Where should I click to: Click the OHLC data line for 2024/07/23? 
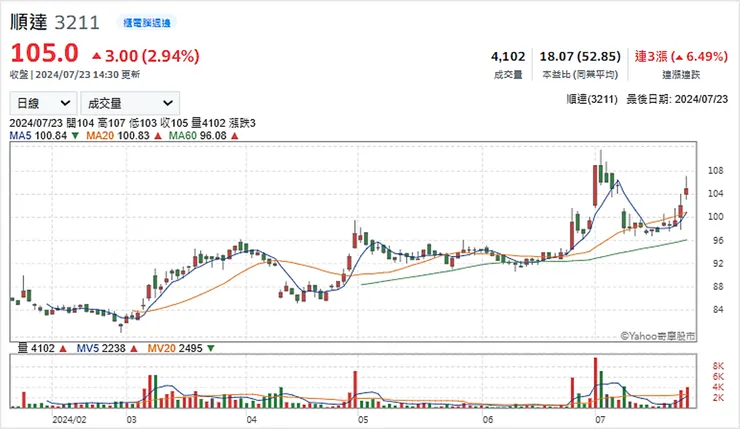(x=133, y=123)
